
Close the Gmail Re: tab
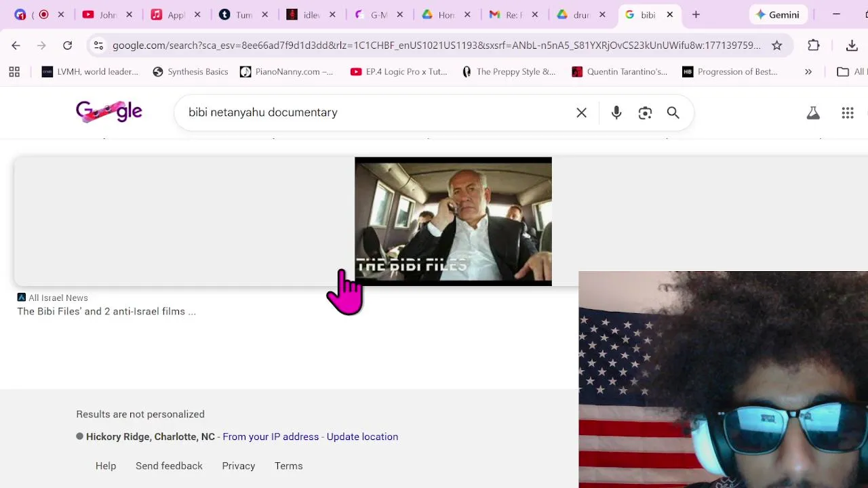click(x=535, y=14)
